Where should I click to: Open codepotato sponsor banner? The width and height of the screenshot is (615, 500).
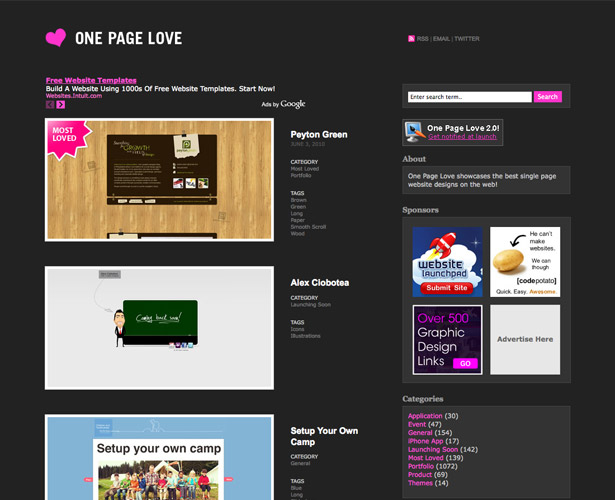(x=525, y=262)
